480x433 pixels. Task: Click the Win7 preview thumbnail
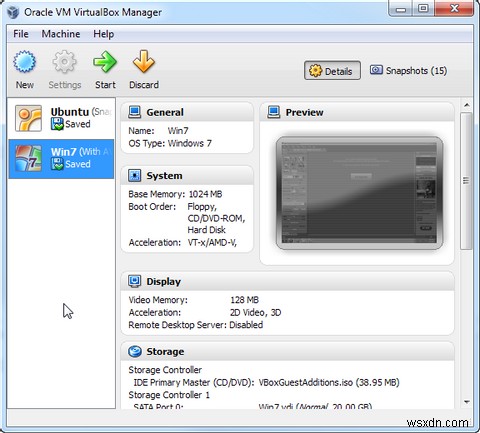tap(359, 193)
